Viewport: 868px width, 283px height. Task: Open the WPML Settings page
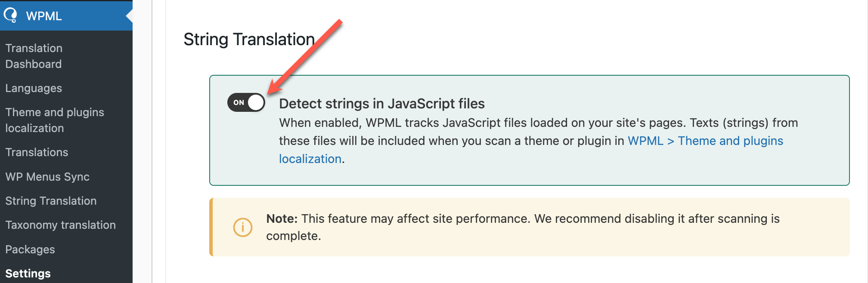28,274
